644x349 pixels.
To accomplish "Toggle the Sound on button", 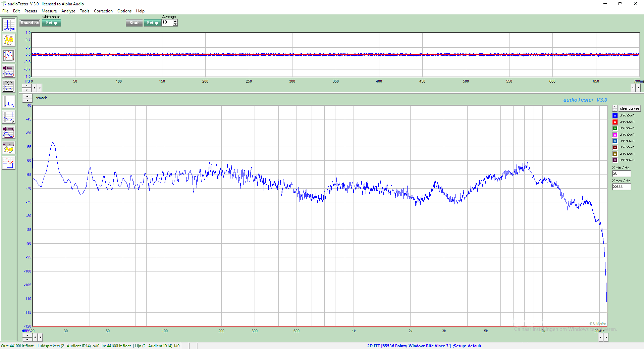I will point(30,23).
